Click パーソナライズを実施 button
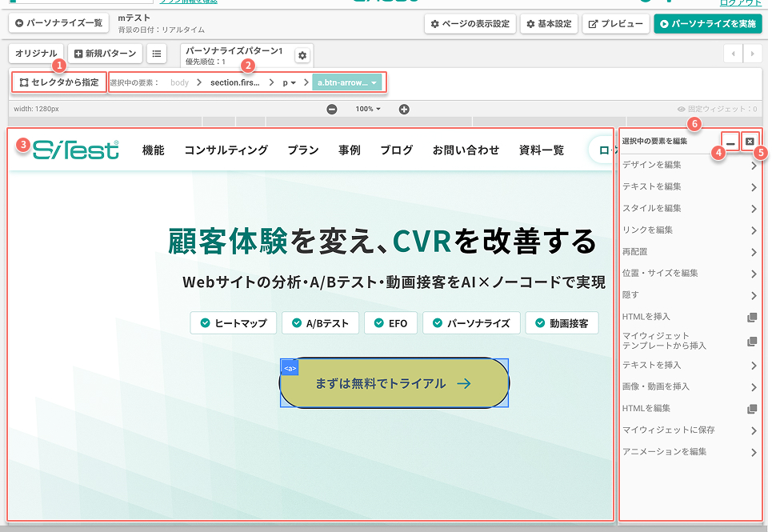Viewport: 772px width, 532px height. tap(708, 24)
